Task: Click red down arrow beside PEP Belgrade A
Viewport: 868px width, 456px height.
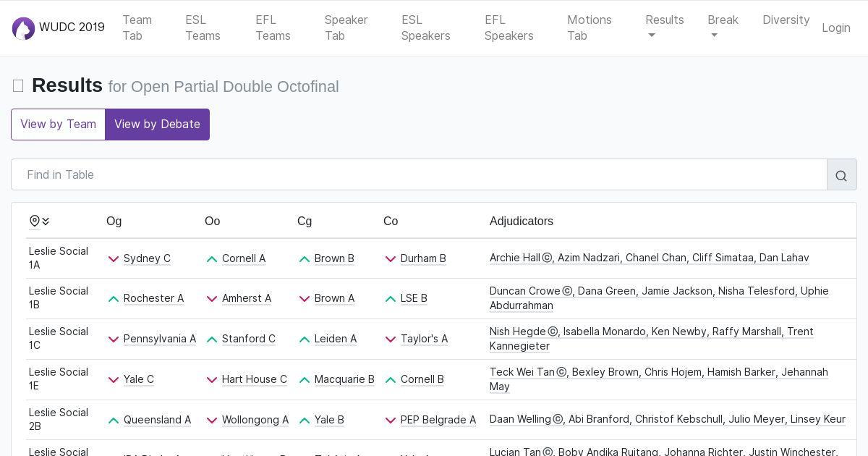Action: [x=391, y=421]
